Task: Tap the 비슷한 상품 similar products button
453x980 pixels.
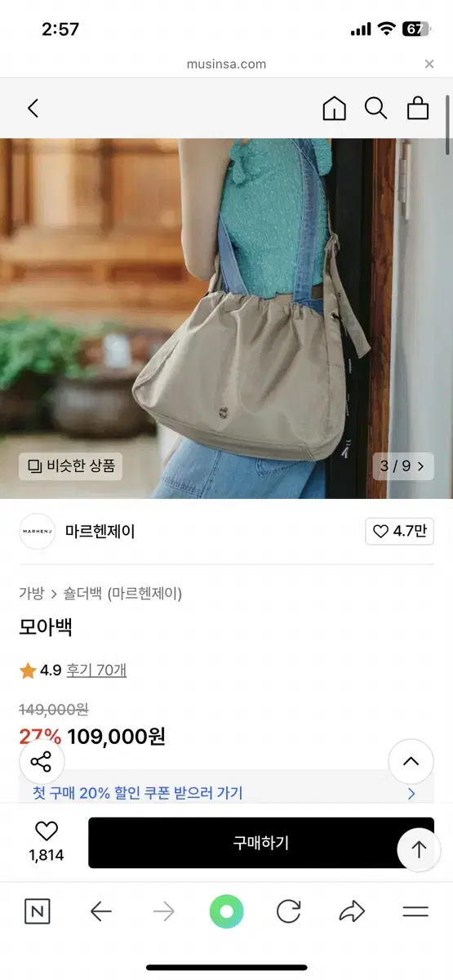Action: [71, 466]
